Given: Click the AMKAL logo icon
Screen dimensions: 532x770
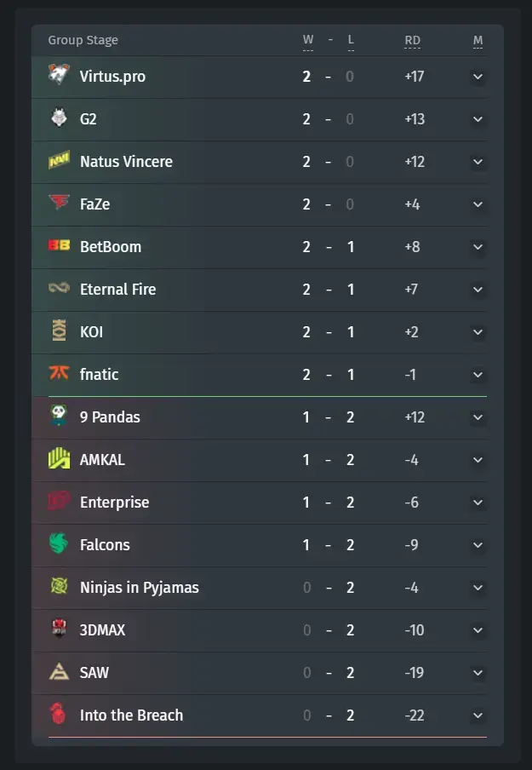Looking at the screenshot, I should tap(59, 458).
